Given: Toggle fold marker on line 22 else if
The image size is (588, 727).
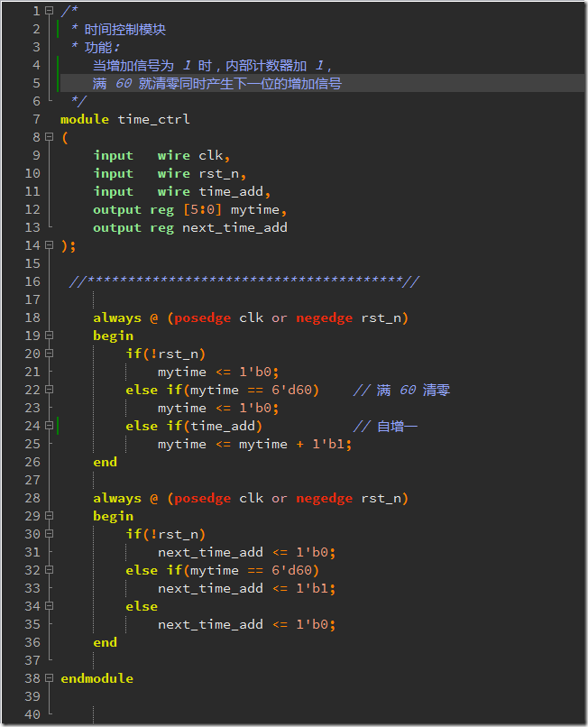Looking at the screenshot, I should click(x=50, y=390).
